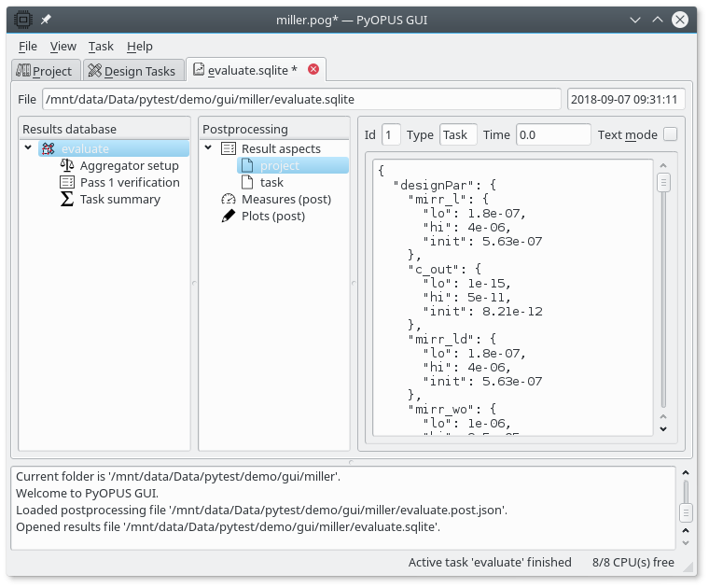Open the Task menu
Screen dimensions: 709x588
coord(101,46)
